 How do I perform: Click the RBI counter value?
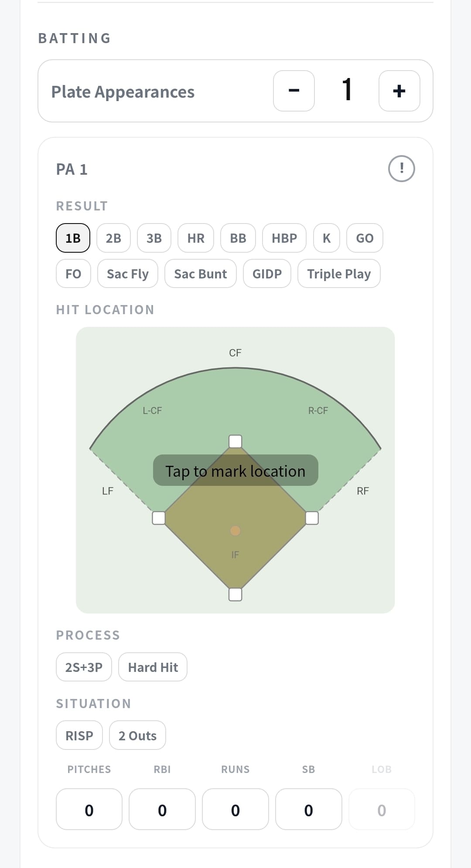(162, 809)
